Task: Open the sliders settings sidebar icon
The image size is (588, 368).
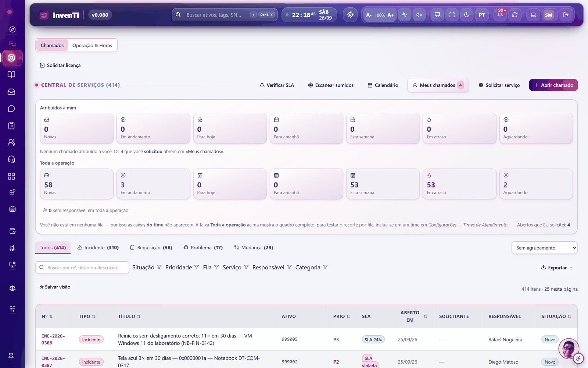Action: coord(12,309)
